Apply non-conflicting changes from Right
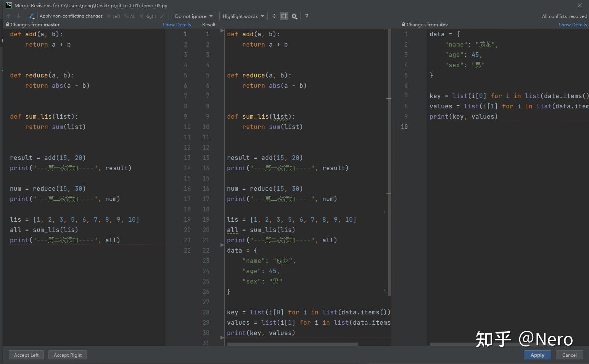Viewport: 589px width, 364px height. pos(148,16)
